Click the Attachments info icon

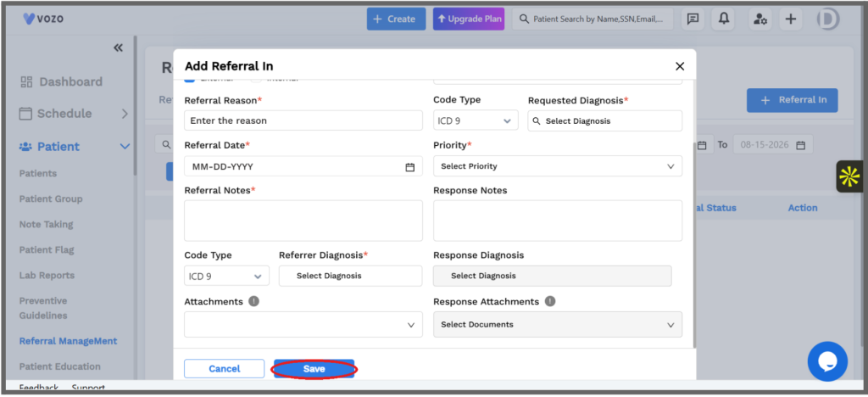tap(253, 301)
